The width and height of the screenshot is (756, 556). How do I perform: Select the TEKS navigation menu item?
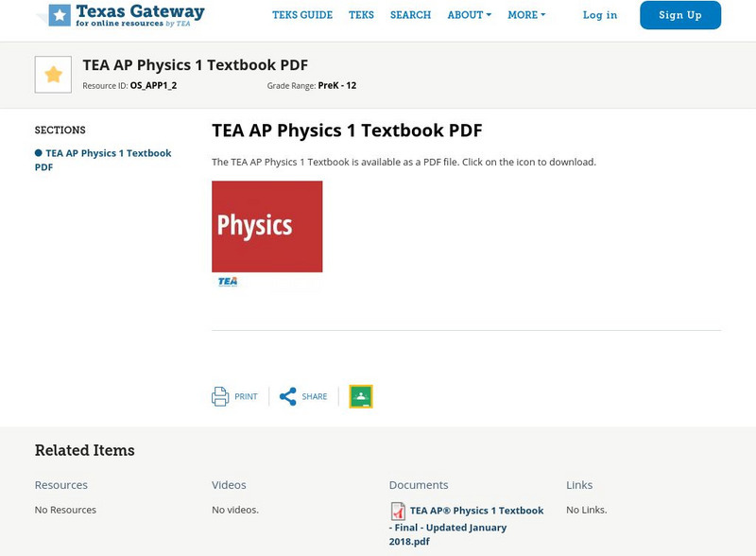(x=362, y=15)
